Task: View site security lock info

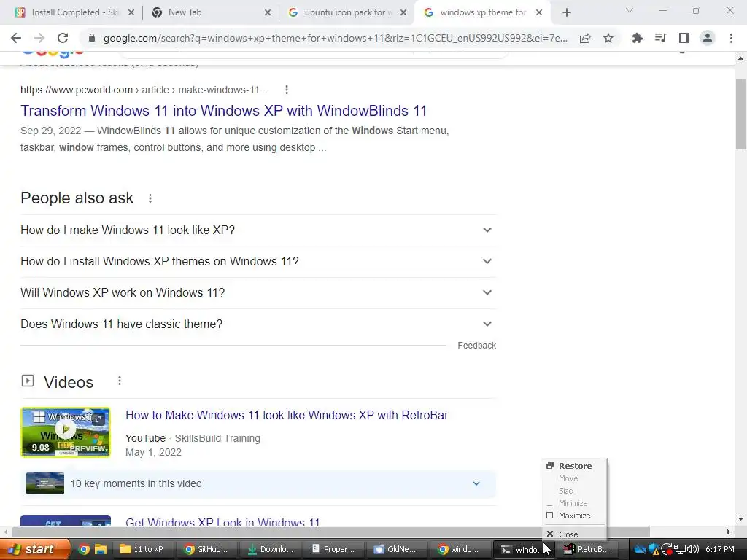Action: (92, 38)
